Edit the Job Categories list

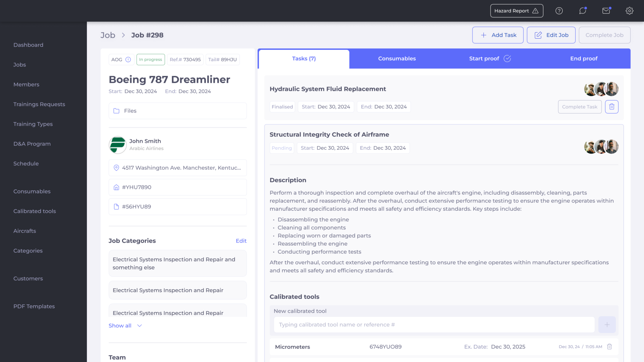(241, 241)
